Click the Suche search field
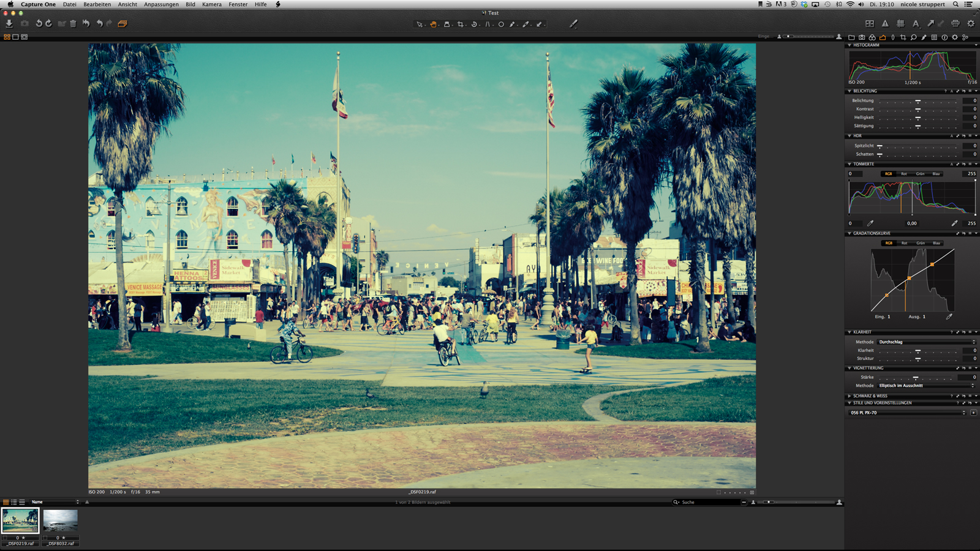This screenshot has width=980, height=551. pos(709,502)
